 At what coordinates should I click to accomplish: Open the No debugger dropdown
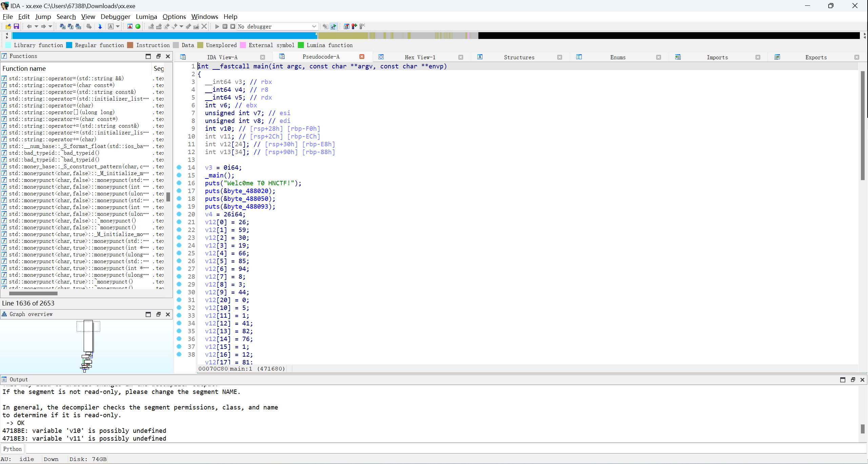(x=277, y=26)
